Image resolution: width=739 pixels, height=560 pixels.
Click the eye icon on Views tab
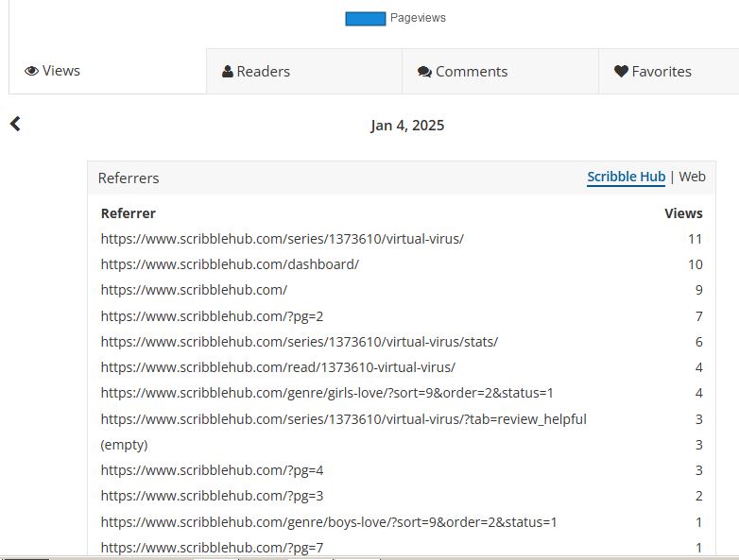point(31,71)
